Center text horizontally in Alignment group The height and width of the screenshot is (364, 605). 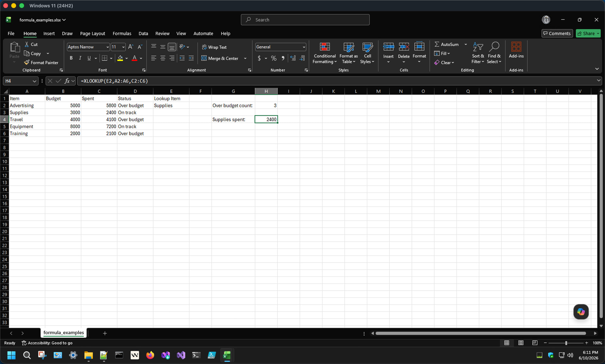pos(163,58)
